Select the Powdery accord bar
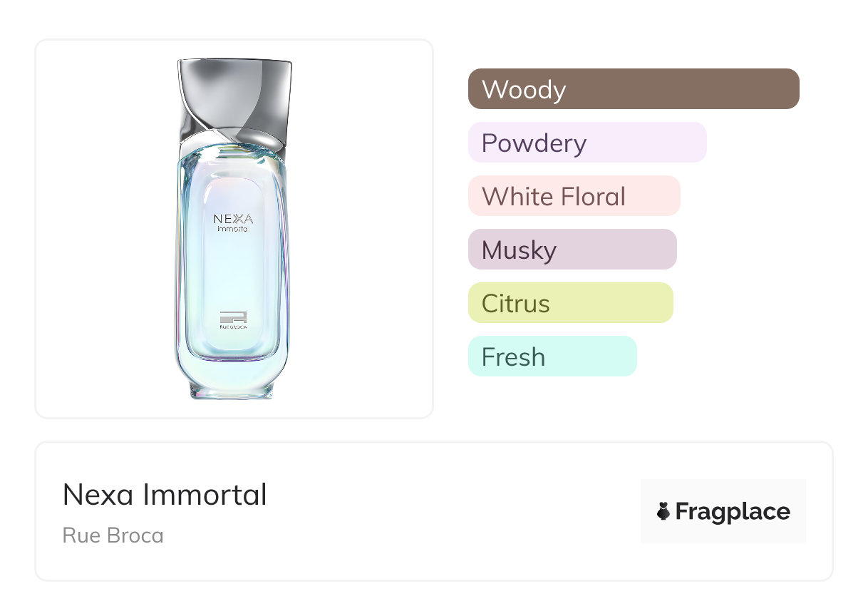Screen dimensions: 868x616 click(x=587, y=143)
